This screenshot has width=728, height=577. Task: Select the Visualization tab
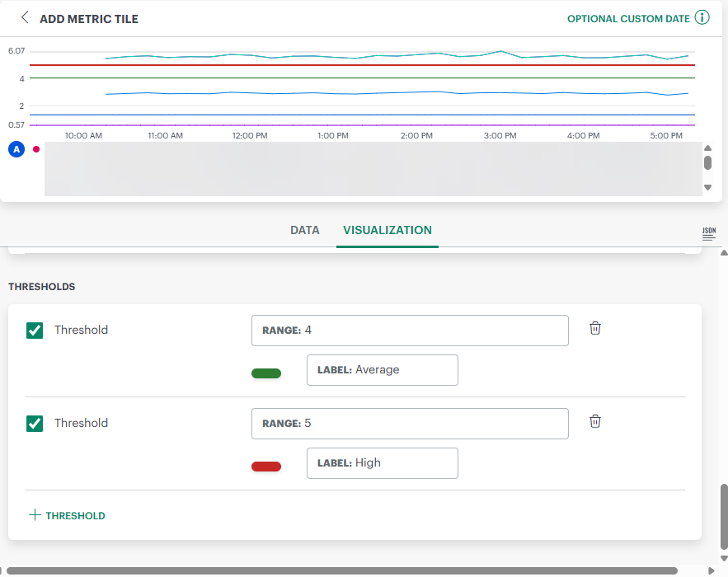coord(387,231)
